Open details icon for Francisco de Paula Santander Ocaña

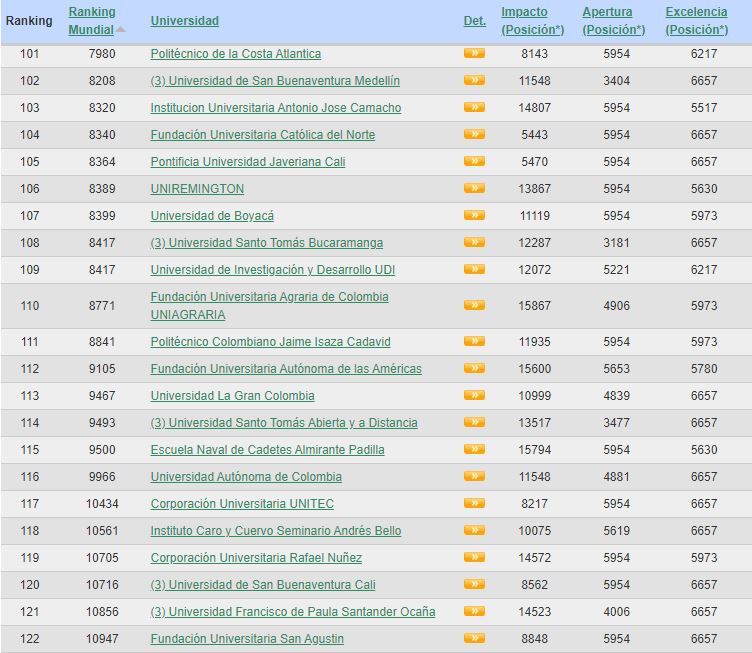[474, 611]
